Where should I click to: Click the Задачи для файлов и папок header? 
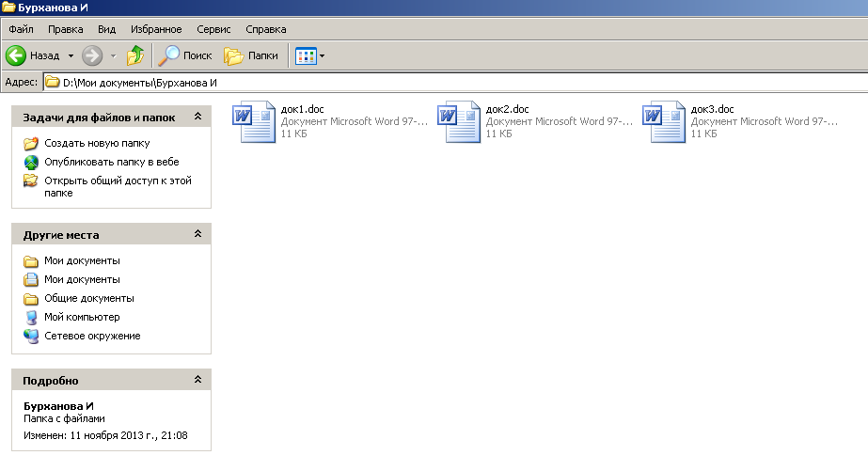99,118
